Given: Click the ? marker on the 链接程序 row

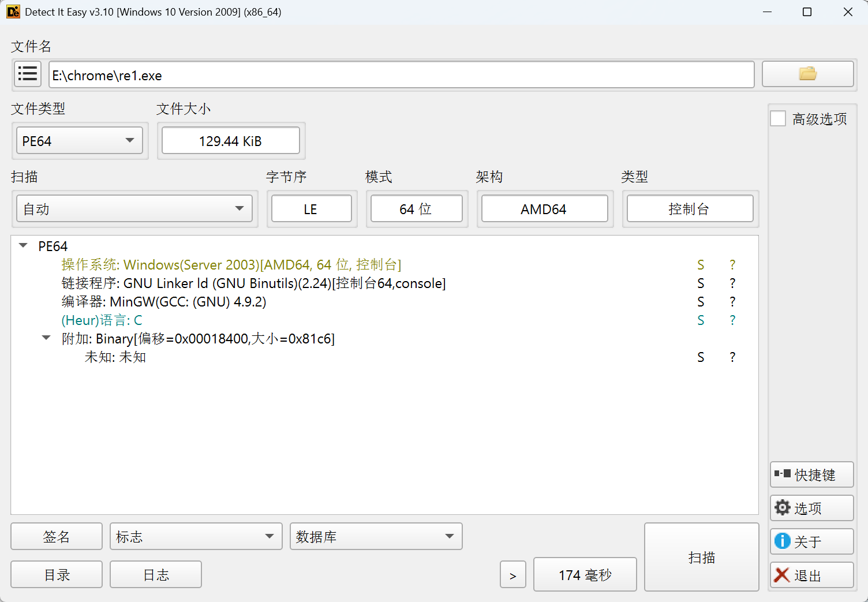Looking at the screenshot, I should [x=732, y=283].
